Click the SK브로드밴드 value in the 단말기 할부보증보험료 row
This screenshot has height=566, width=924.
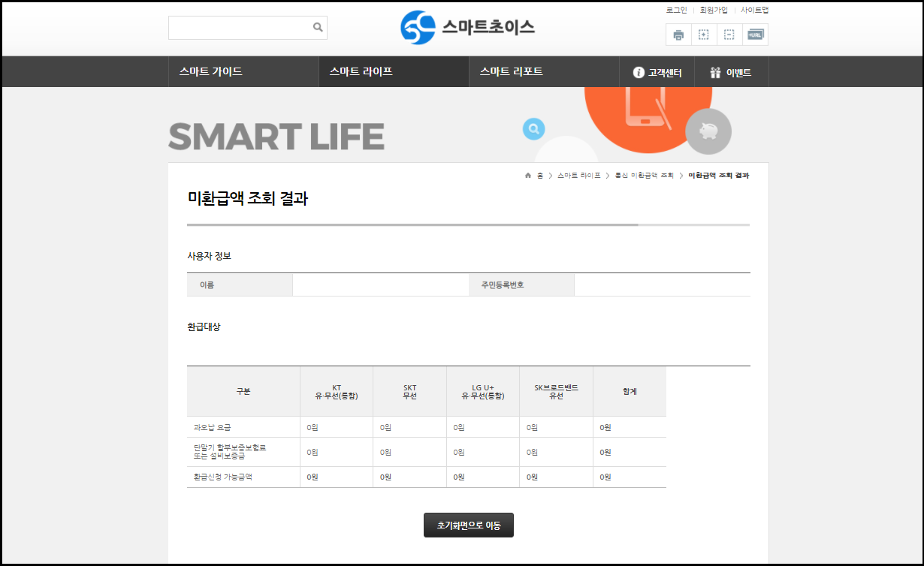[532, 452]
